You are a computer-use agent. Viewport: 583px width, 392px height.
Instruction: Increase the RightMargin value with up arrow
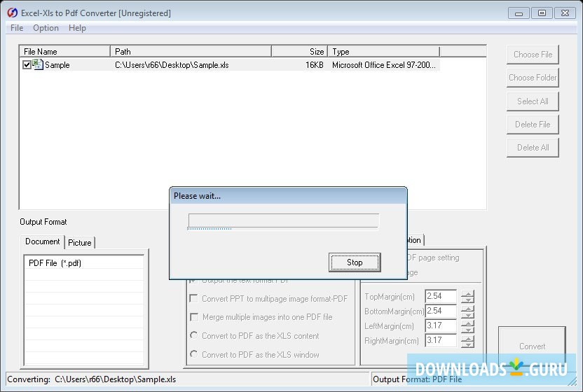[x=468, y=338]
